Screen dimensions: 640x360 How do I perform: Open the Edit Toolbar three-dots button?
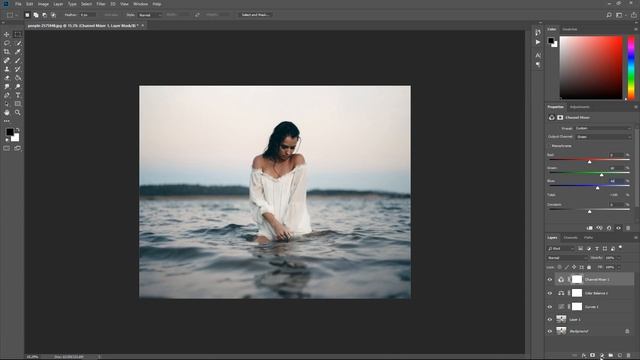pos(7,121)
